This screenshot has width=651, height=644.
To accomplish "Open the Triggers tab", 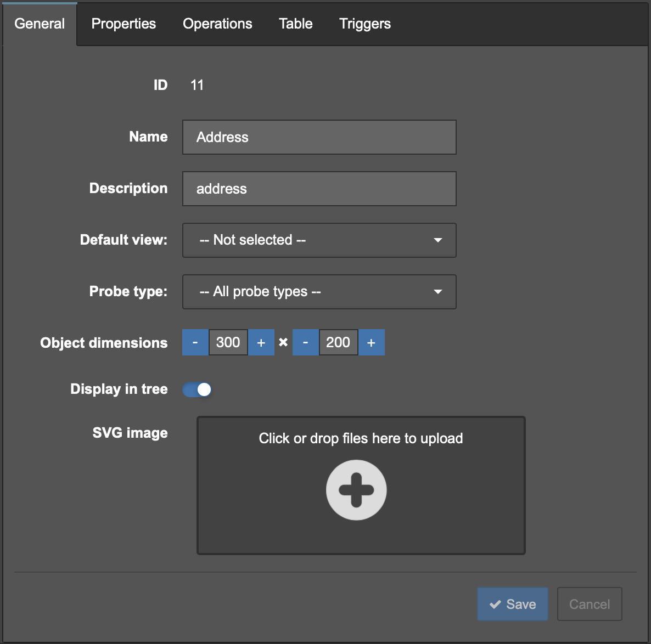I will pyautogui.click(x=365, y=24).
